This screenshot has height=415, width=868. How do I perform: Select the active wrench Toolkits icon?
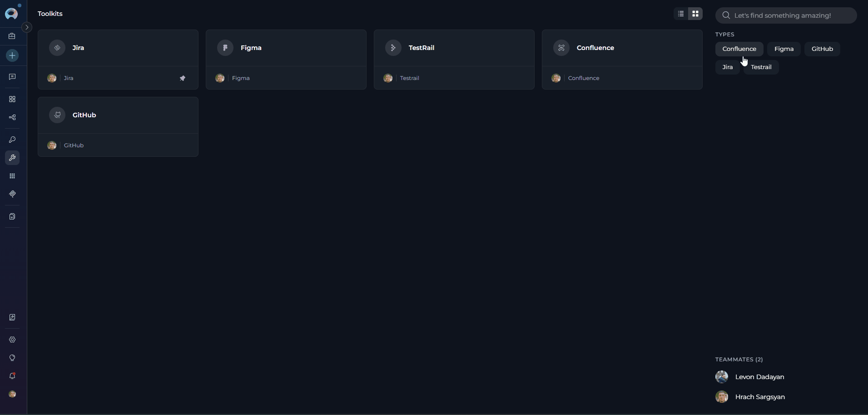click(x=12, y=158)
